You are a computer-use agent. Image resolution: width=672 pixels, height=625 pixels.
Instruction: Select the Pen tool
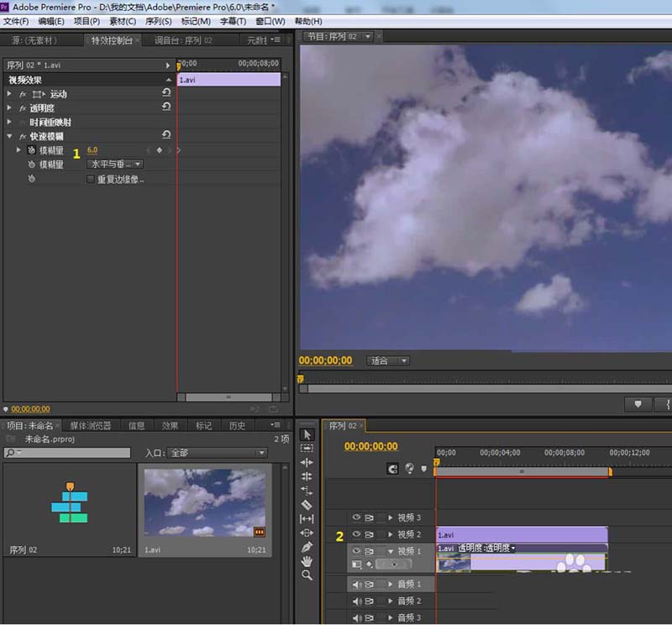(307, 547)
